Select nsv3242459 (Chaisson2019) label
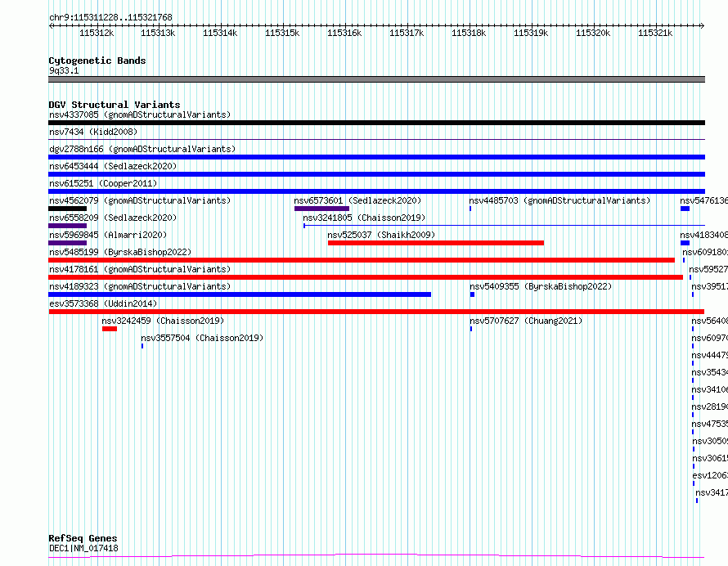Viewport: 728px width, 566px height. 163,321
